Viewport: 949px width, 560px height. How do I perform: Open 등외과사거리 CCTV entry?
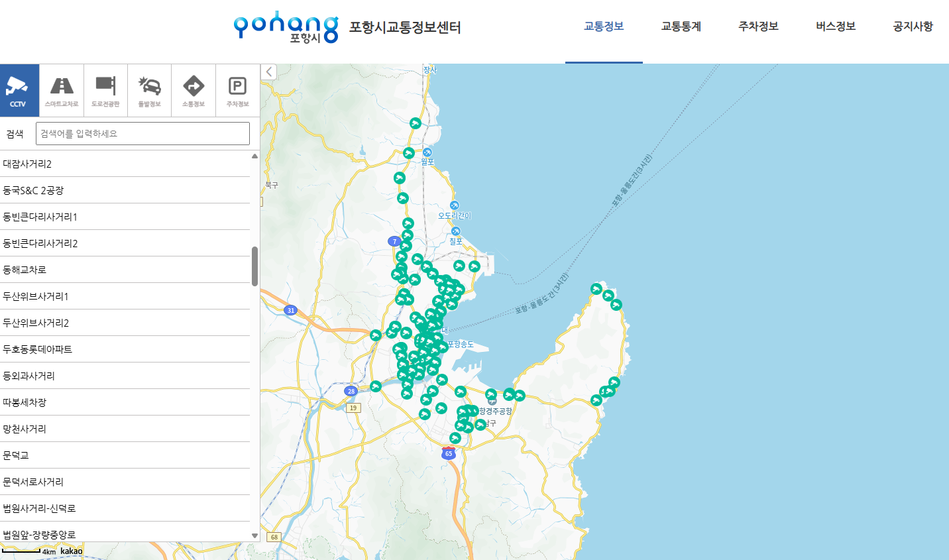[x=125, y=376]
